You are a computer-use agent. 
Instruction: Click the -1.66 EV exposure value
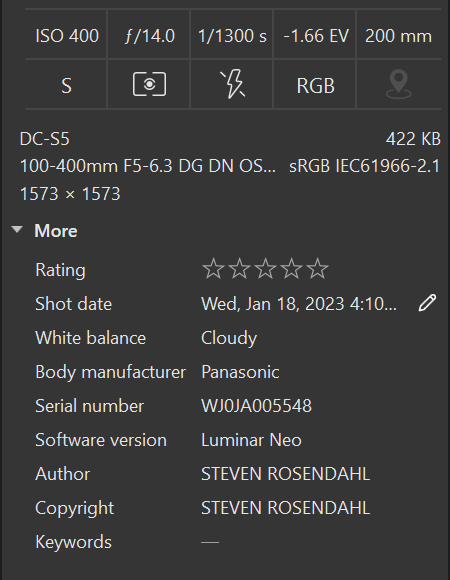point(316,36)
